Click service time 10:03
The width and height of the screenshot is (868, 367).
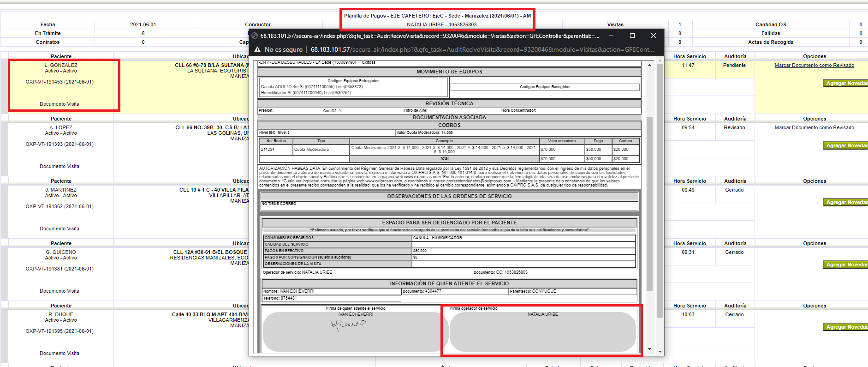[688, 314]
